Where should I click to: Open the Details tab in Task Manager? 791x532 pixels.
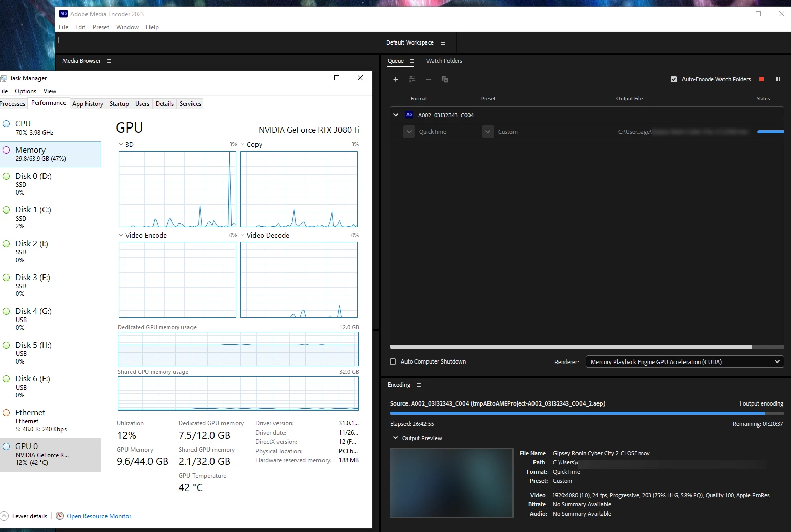[x=164, y=104]
